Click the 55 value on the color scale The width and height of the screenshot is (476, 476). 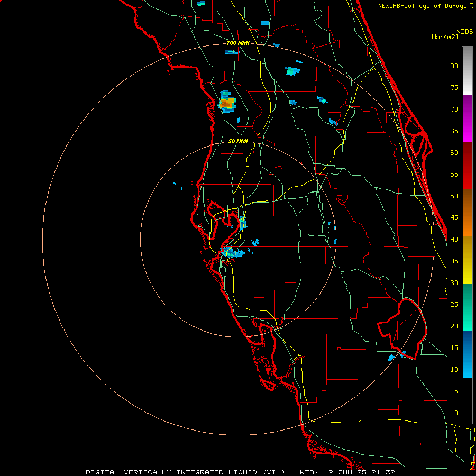pos(454,174)
